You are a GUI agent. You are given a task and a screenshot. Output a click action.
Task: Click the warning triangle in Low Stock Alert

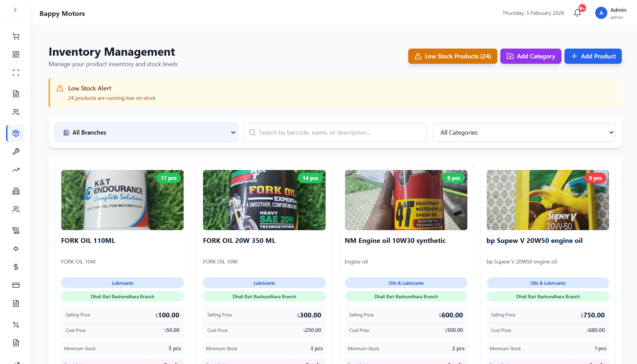[60, 88]
